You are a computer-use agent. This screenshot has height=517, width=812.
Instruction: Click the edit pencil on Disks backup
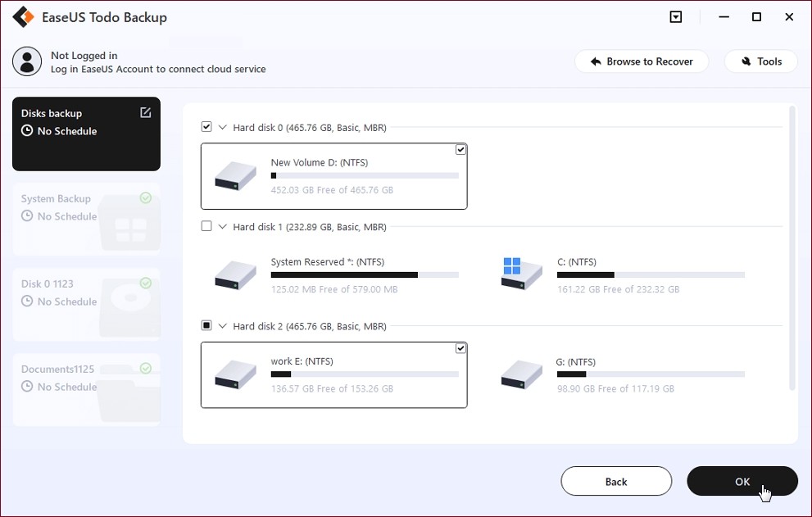pos(146,112)
